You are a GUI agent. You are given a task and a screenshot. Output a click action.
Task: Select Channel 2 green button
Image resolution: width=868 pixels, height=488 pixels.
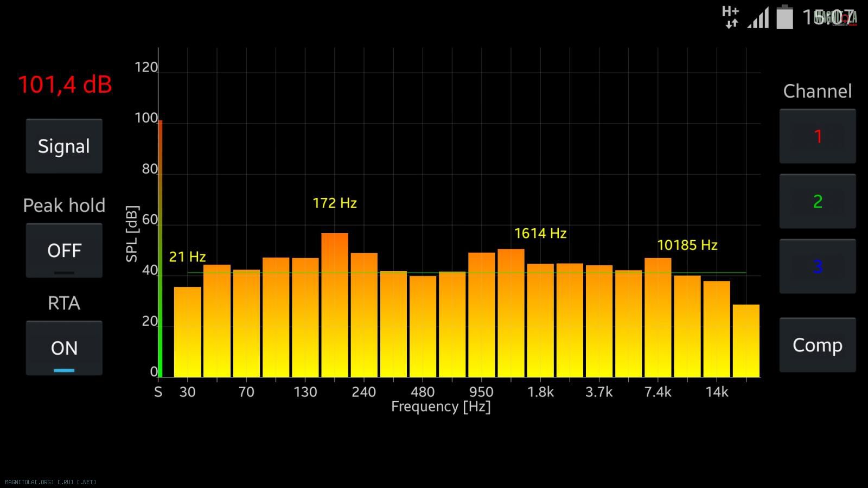(818, 201)
